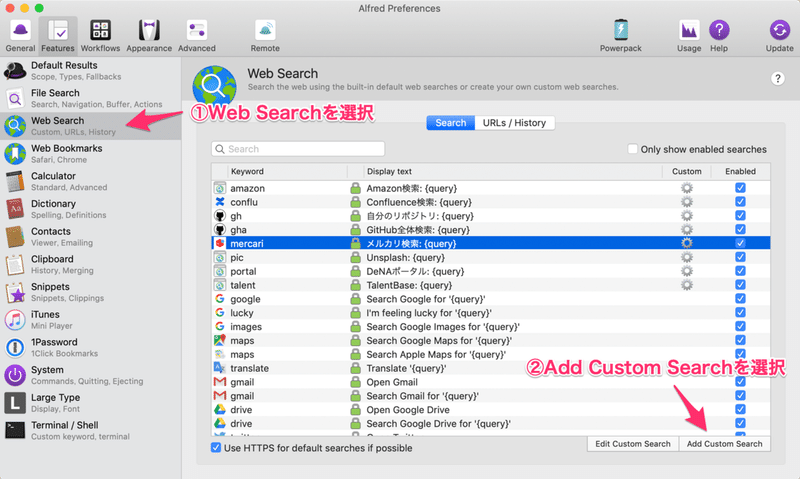Select Search Google Drive row
The height and width of the screenshot is (479, 800).
pos(491,423)
